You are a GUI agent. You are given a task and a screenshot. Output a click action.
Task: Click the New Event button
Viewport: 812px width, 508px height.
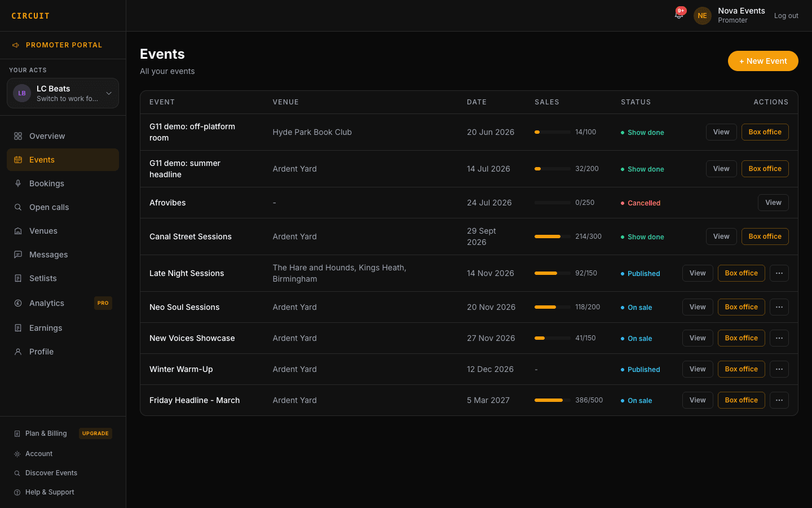[x=763, y=61]
